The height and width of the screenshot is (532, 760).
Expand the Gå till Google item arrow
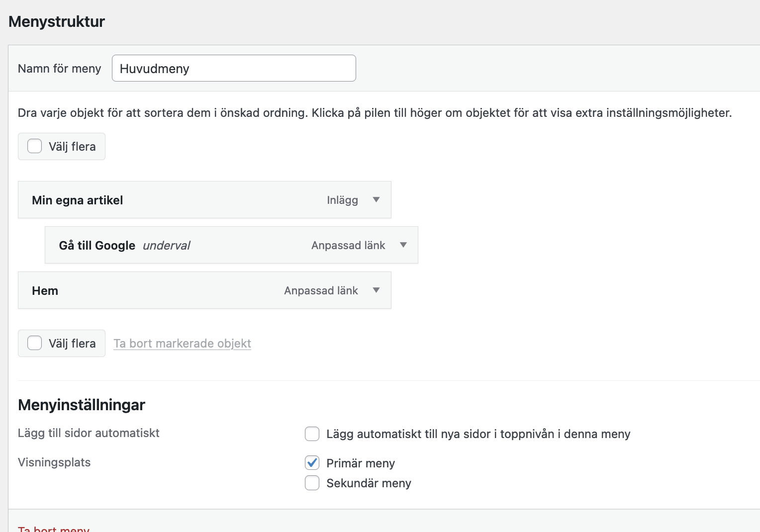click(403, 245)
